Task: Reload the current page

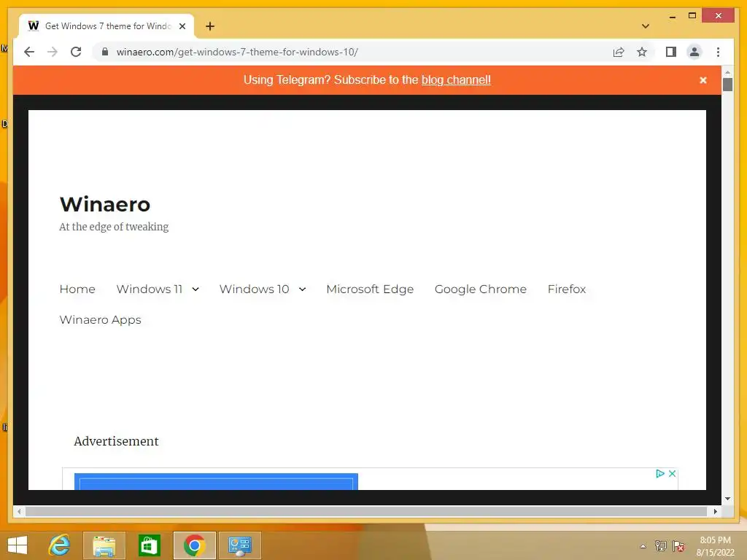Action: [76, 52]
